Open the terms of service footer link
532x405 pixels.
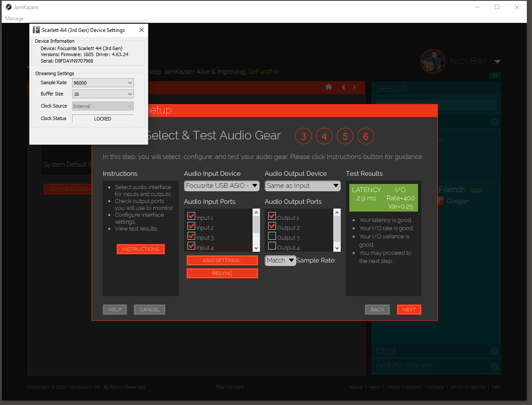pos(468,387)
